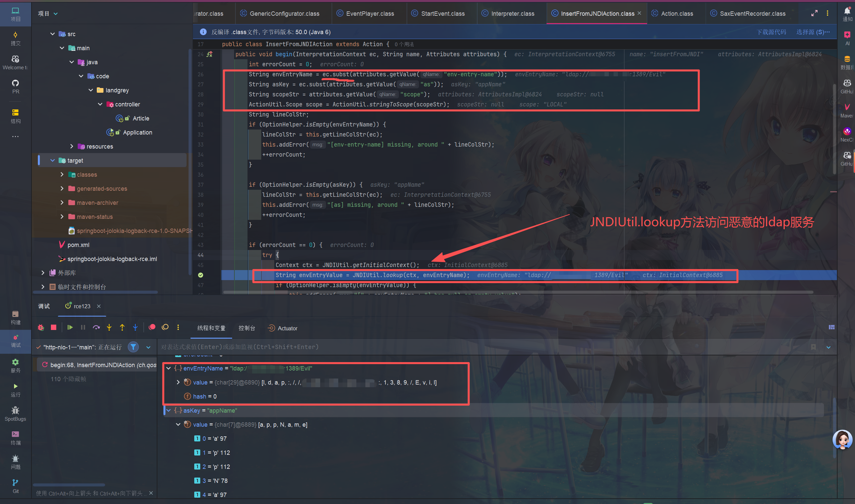Click the 选择源 choose sources link
The height and width of the screenshot is (504, 855).
tap(812, 32)
